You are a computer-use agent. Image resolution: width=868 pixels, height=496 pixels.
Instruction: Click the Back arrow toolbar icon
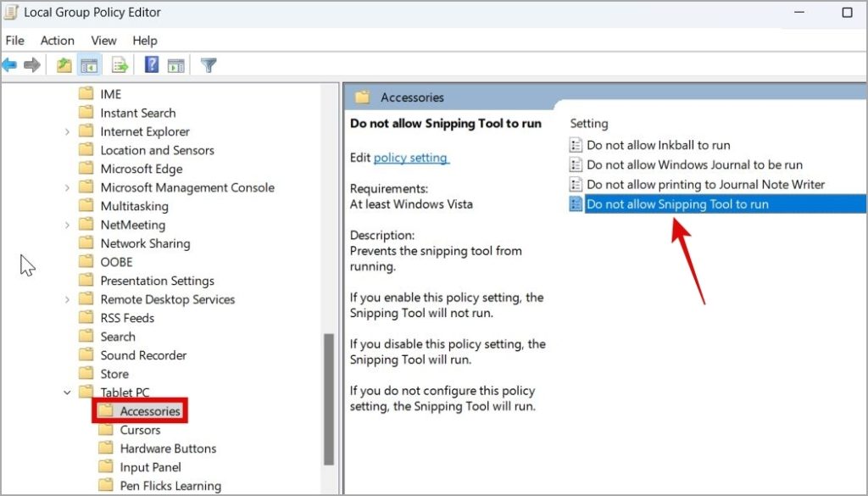coord(8,65)
